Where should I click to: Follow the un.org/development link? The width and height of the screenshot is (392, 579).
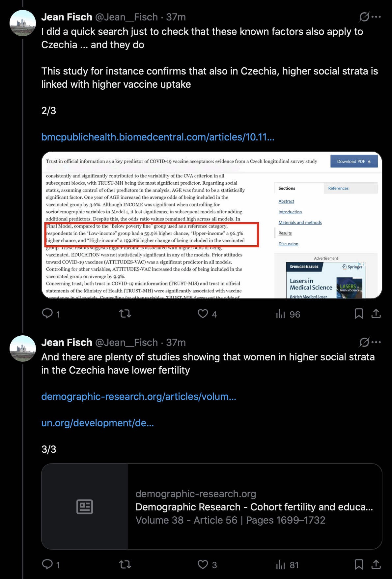tap(98, 423)
